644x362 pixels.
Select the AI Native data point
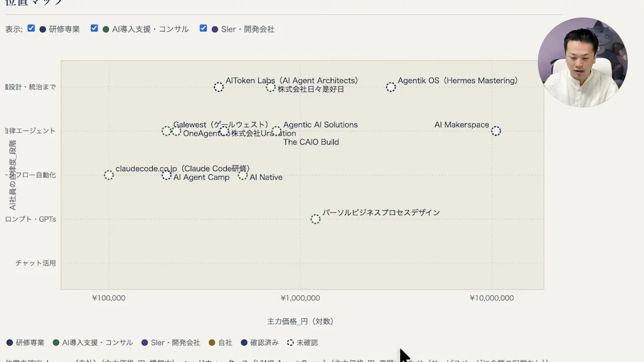(243, 175)
